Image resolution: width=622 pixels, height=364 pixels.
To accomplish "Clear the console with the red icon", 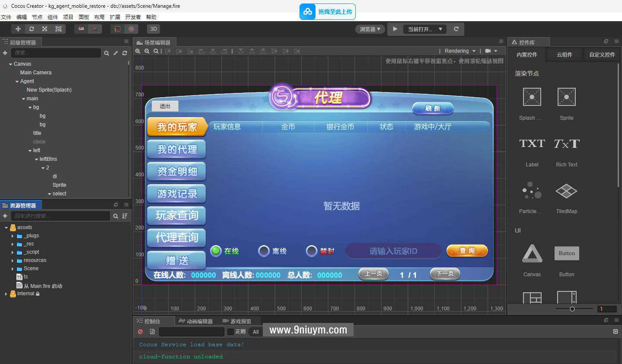I will click(x=140, y=332).
